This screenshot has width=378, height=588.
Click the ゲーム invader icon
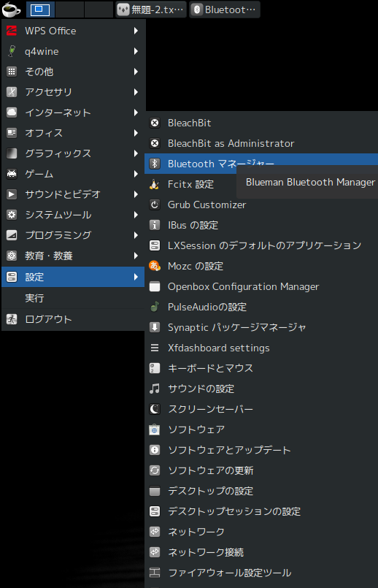point(12,174)
